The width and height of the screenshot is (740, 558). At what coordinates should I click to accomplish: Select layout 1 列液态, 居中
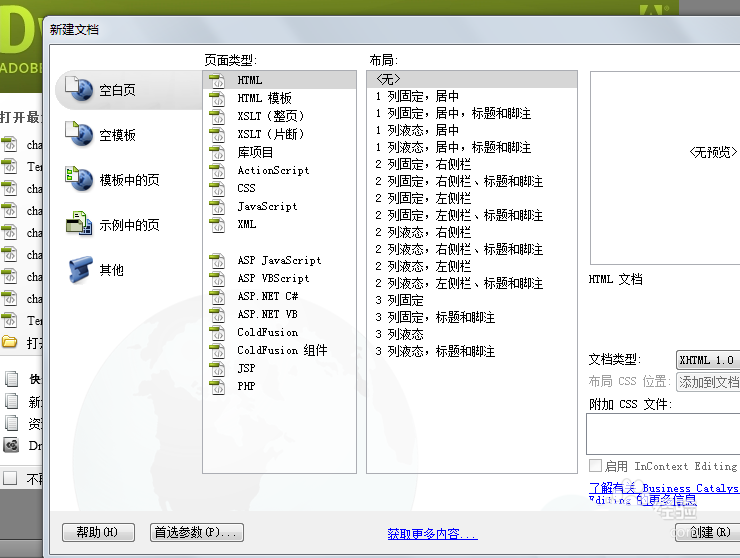point(472,130)
